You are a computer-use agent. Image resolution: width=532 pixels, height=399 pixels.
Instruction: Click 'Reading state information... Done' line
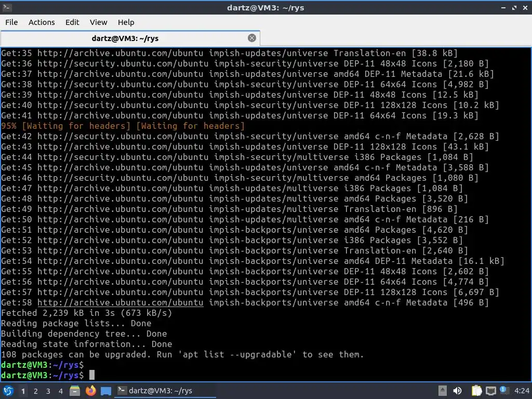tap(87, 344)
